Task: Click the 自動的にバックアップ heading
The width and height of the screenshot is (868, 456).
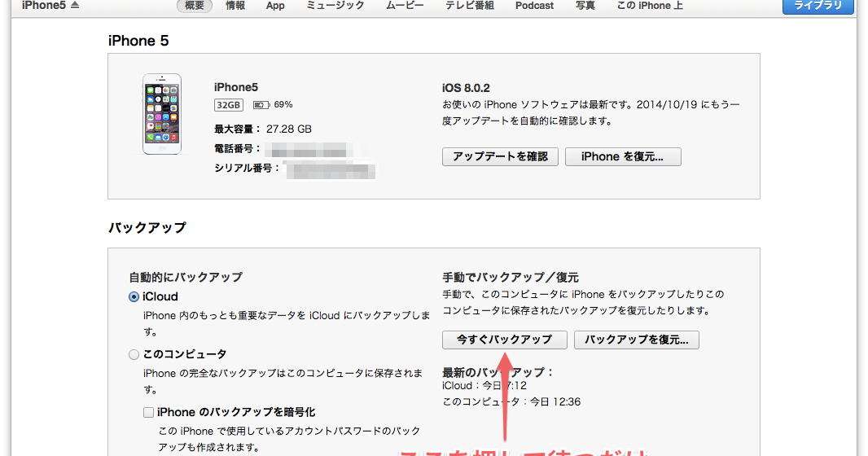Action: (186, 277)
